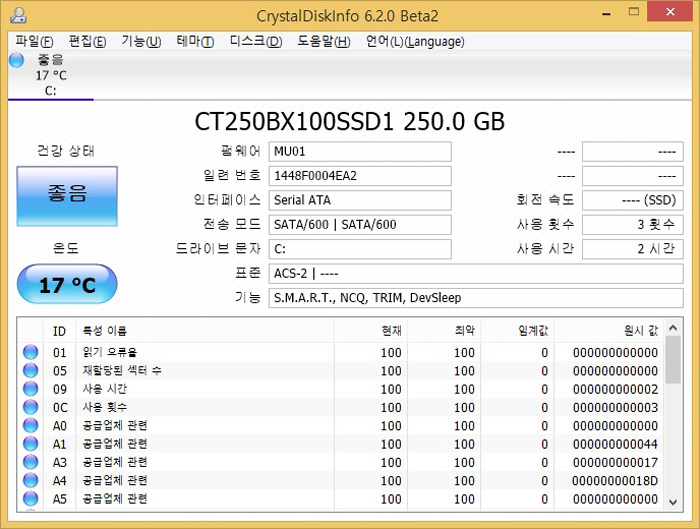700x529 pixels.
Task: Click the ID column header
Action: click(59, 331)
